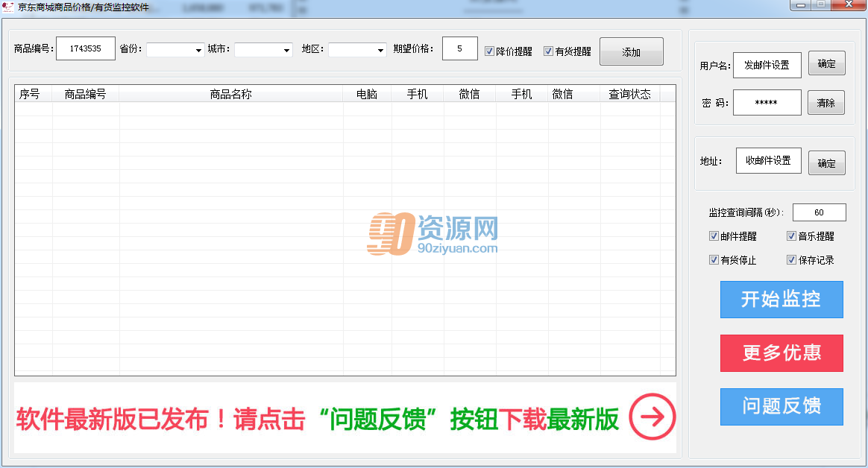Close the monitoring software window
The width and height of the screenshot is (868, 468).
[x=849, y=5]
